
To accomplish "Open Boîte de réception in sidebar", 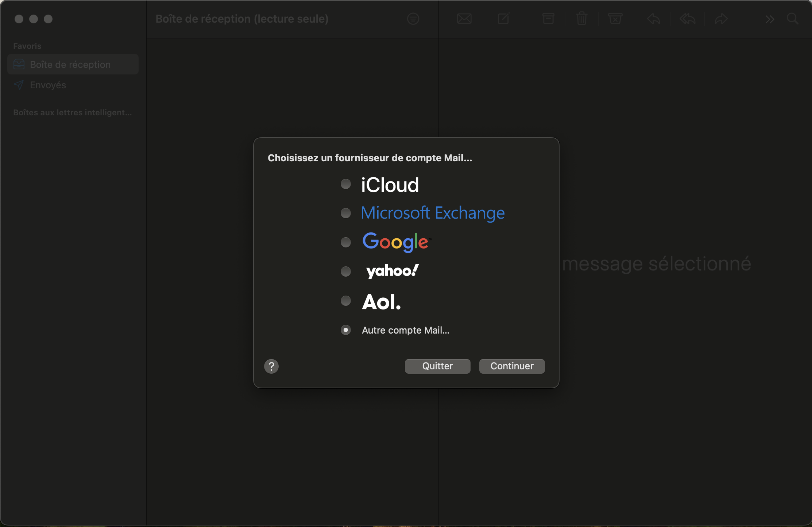I will coord(73,65).
